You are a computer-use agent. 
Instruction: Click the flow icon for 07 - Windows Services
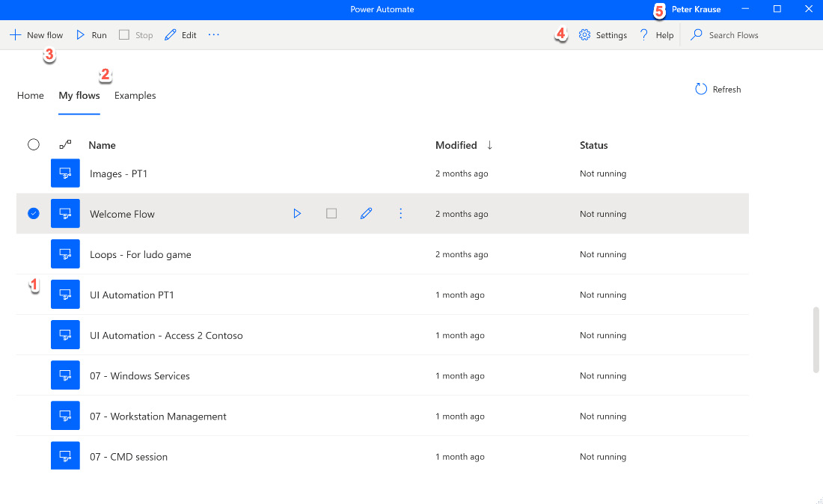[65, 375]
